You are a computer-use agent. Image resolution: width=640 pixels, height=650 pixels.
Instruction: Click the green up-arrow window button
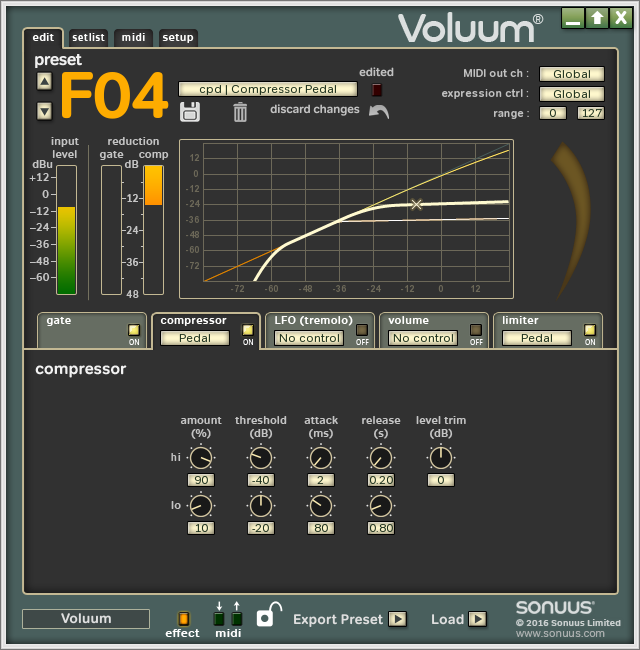point(597,18)
